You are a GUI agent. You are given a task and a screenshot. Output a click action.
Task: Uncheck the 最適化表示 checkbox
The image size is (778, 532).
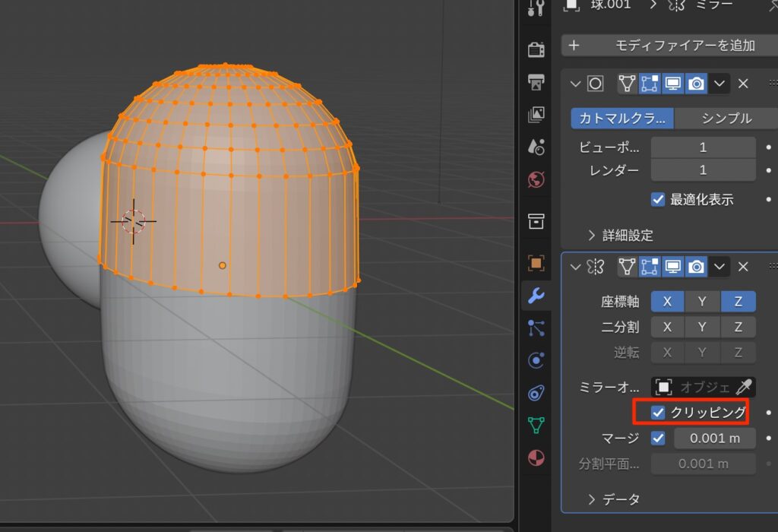click(658, 200)
